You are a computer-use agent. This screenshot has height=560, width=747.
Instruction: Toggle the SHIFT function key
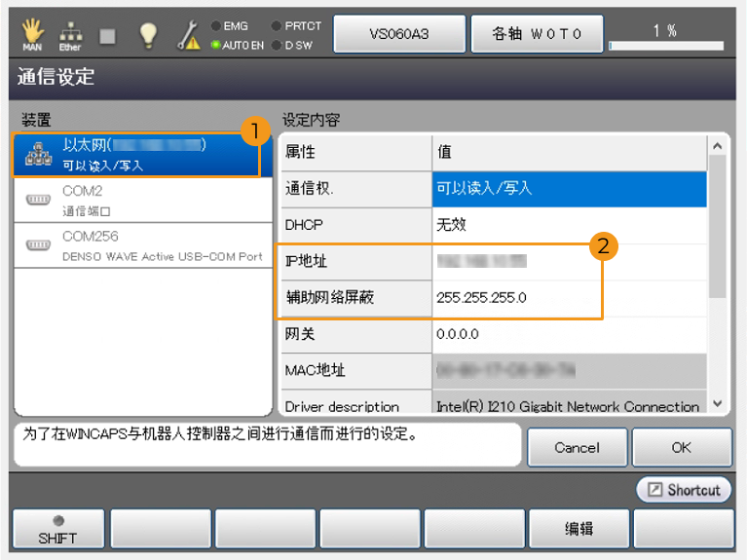coord(58,529)
